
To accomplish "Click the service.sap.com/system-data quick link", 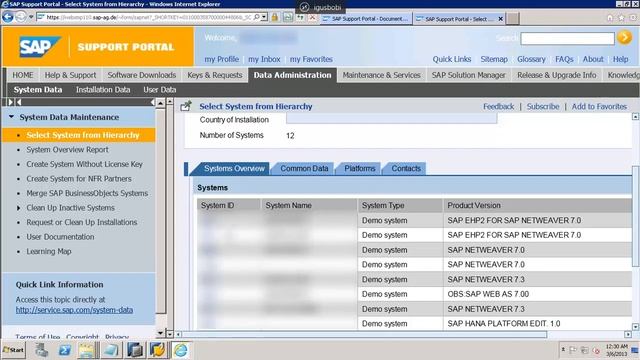I will point(74,310).
